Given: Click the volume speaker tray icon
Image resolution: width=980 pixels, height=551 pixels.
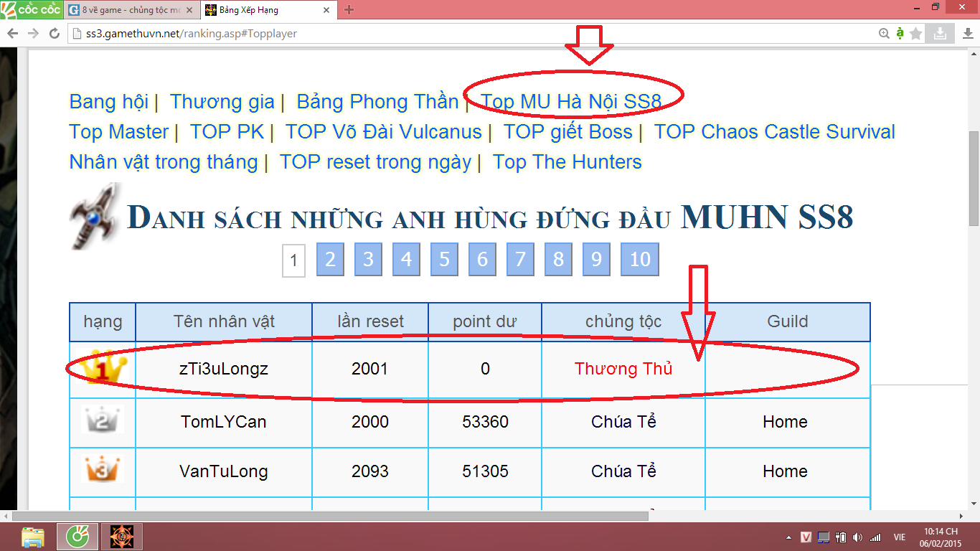Looking at the screenshot, I should [858, 537].
